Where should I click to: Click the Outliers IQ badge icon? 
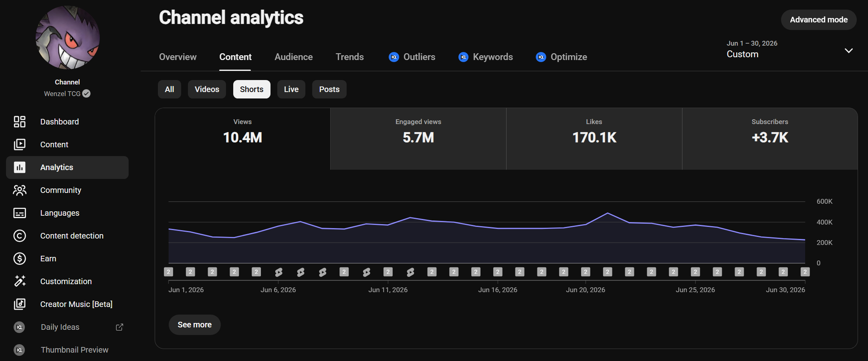coord(394,57)
